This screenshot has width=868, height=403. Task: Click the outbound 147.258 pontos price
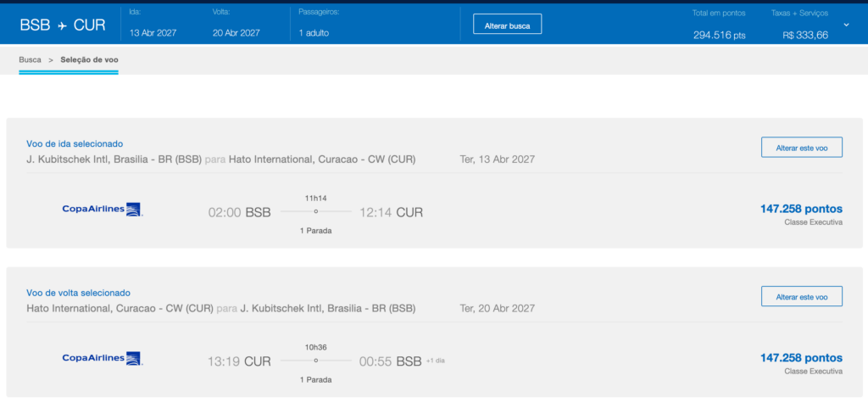(x=801, y=209)
